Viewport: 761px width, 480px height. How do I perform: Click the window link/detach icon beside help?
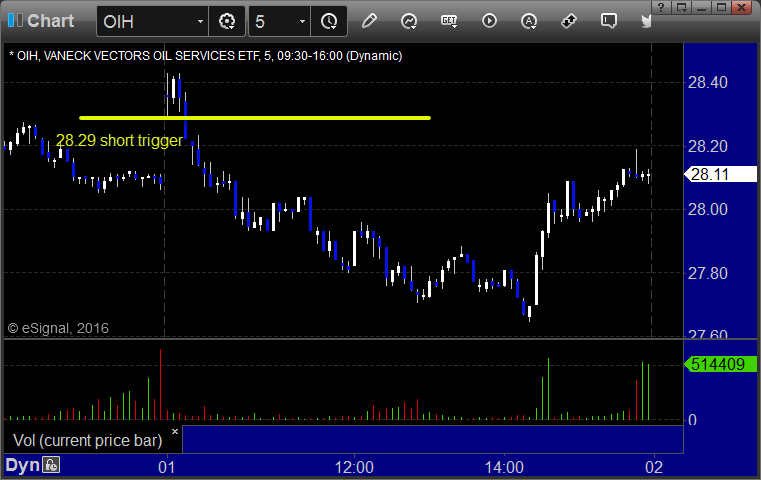coord(681,7)
